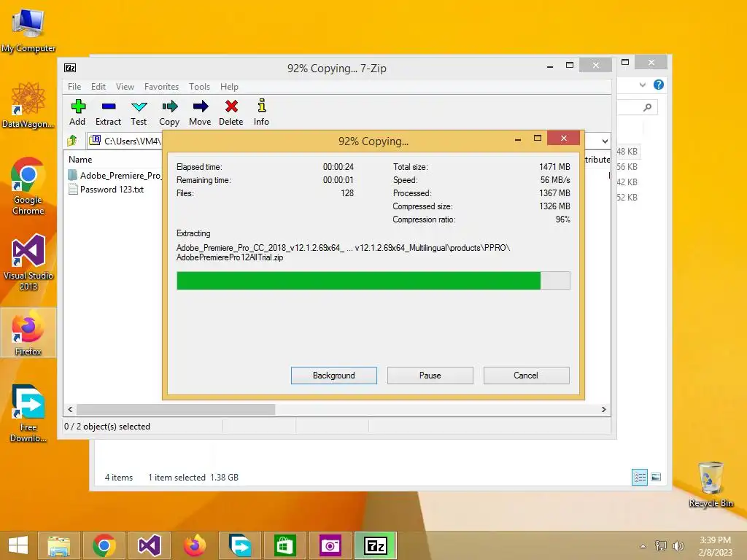Viewport: 747px width, 560px height.
Task: Click the Move toolbar icon
Action: 200,112
